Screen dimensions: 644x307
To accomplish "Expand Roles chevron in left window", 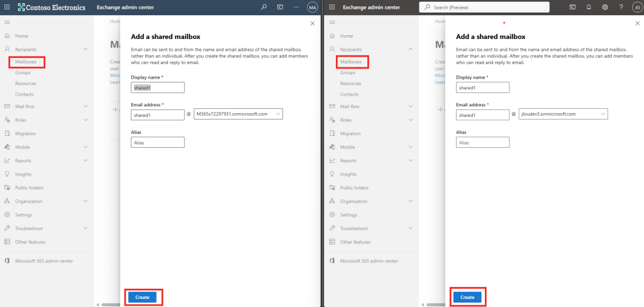I will point(86,120).
